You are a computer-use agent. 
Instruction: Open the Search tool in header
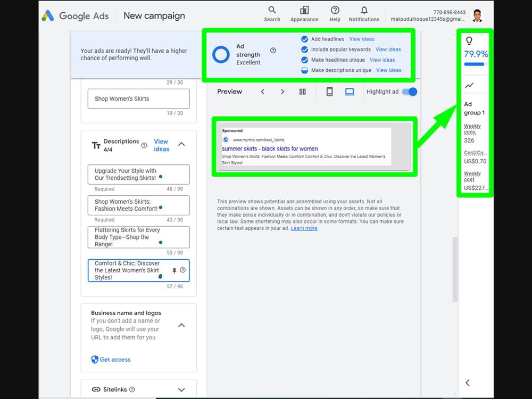[x=272, y=14]
